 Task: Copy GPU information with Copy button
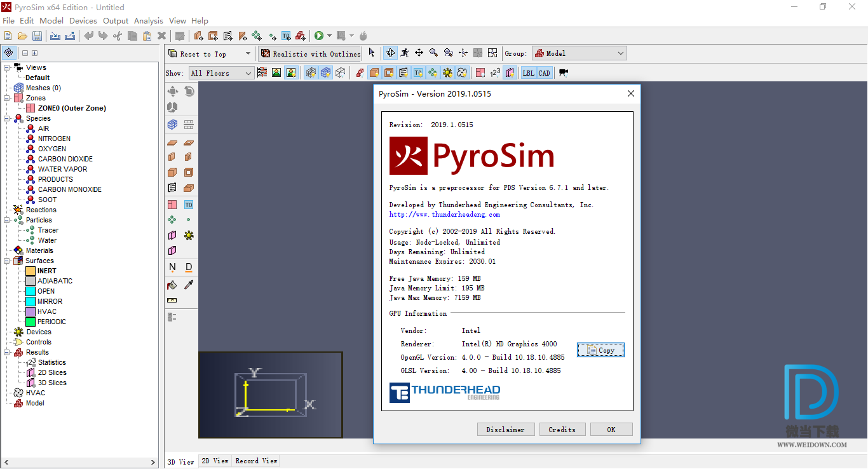(x=600, y=350)
